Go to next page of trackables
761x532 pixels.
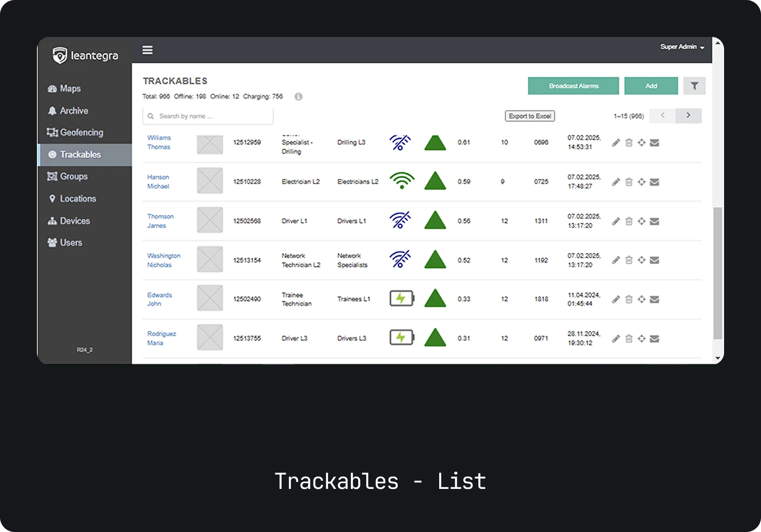(688, 116)
